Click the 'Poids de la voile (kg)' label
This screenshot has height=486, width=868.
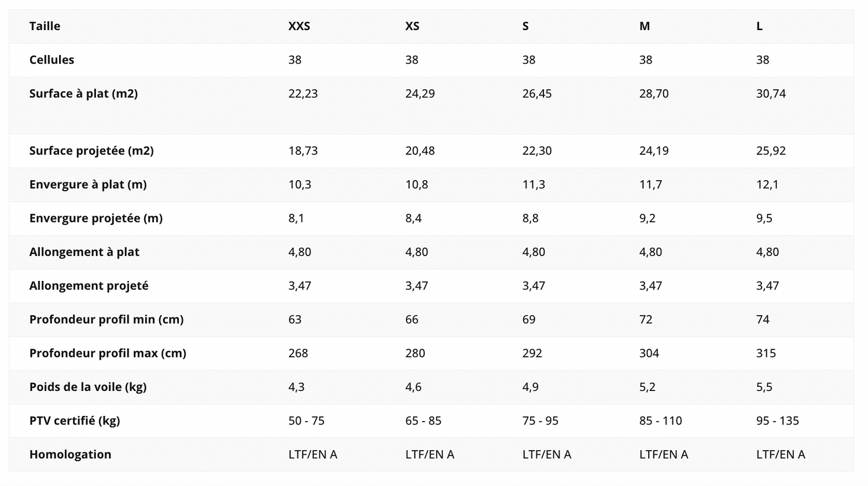coord(88,387)
